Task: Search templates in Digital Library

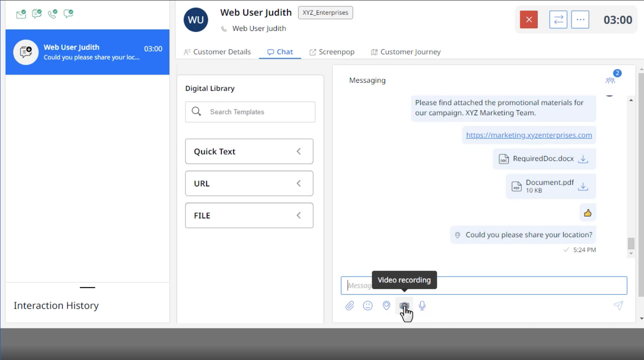Action: click(250, 112)
